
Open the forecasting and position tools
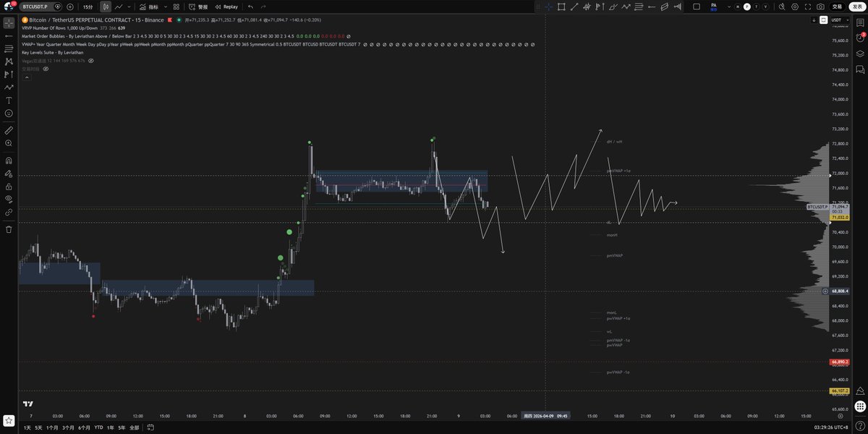[9, 75]
